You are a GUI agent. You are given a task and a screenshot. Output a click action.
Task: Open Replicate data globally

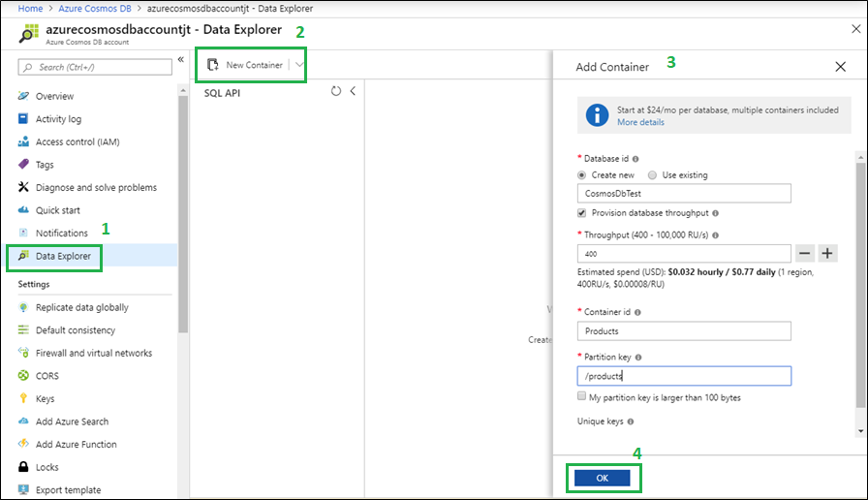82,307
